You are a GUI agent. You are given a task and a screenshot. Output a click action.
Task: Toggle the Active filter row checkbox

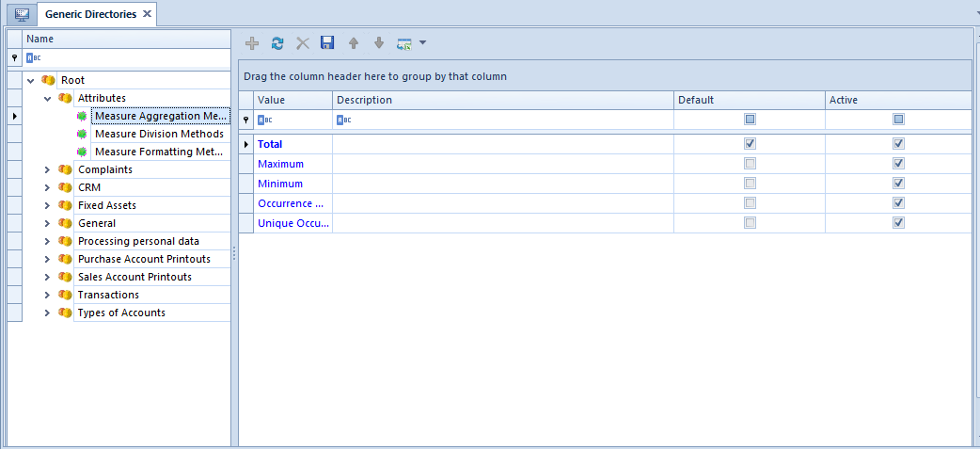point(898,120)
